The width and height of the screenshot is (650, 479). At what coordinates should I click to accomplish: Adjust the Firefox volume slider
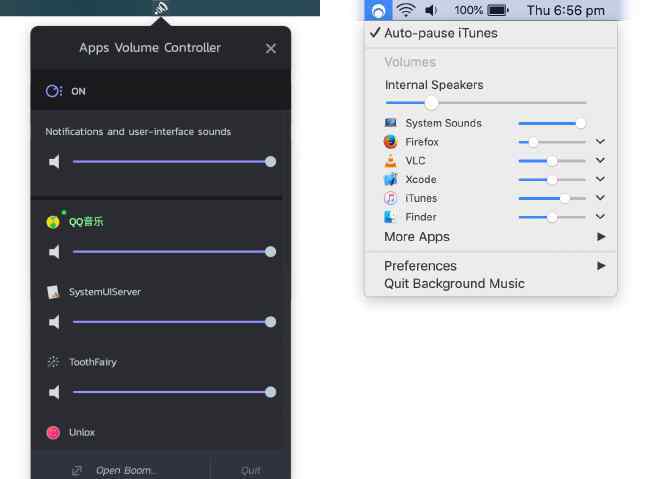click(x=552, y=142)
